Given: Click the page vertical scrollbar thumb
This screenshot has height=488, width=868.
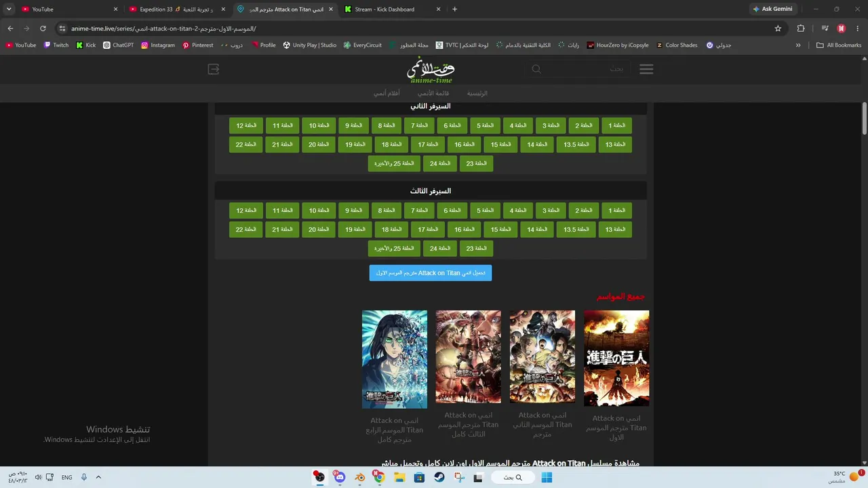Looking at the screenshot, I should tap(865, 119).
